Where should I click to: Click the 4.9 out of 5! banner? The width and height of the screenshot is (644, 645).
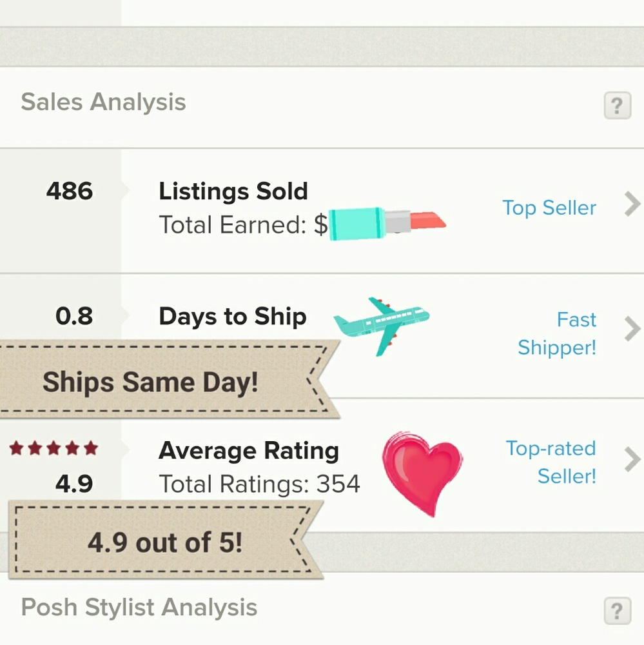(165, 542)
